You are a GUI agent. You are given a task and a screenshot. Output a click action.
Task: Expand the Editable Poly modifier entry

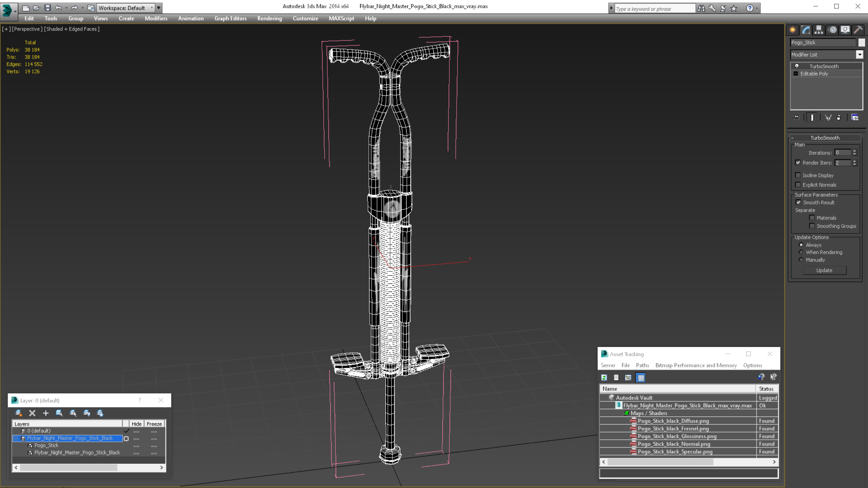[796, 74]
